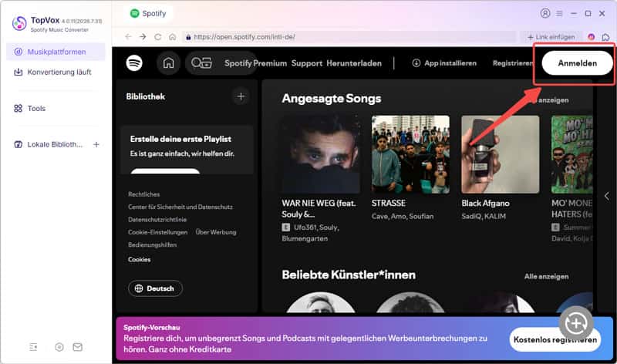Open Konvertierung läuft in the sidebar
The width and height of the screenshot is (617, 364).
coord(56,72)
